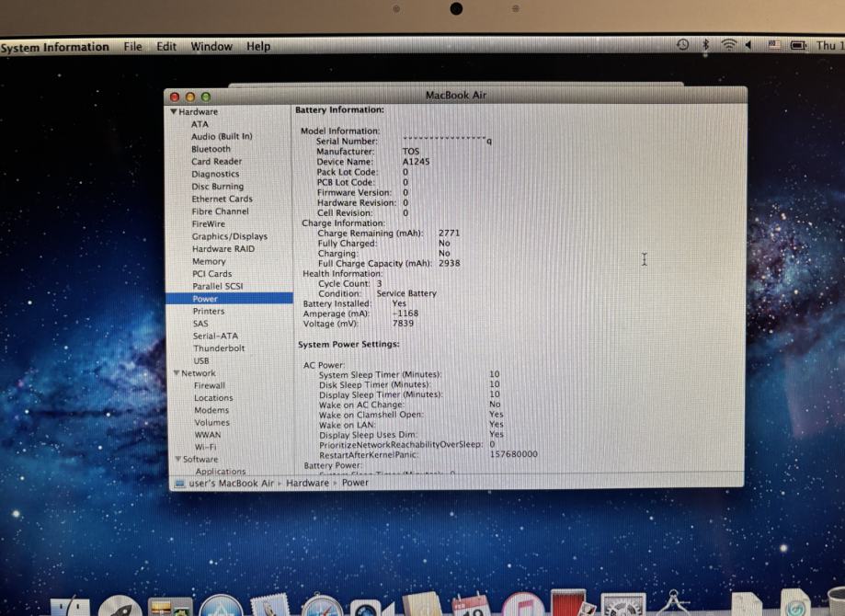Select Disc Burning in sidebar
The height and width of the screenshot is (616, 845).
218,187
